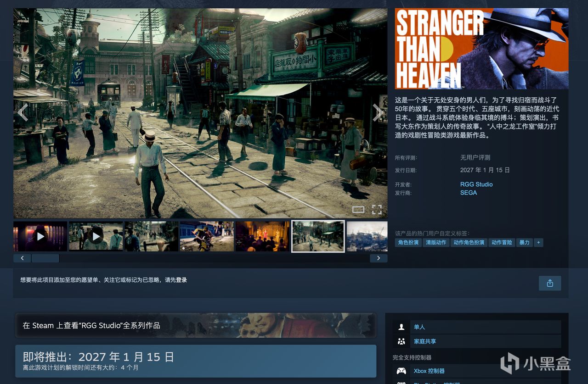This screenshot has width=588, height=384.
Task: Move the thumbnail strip left with its arrow
Action: (22, 258)
